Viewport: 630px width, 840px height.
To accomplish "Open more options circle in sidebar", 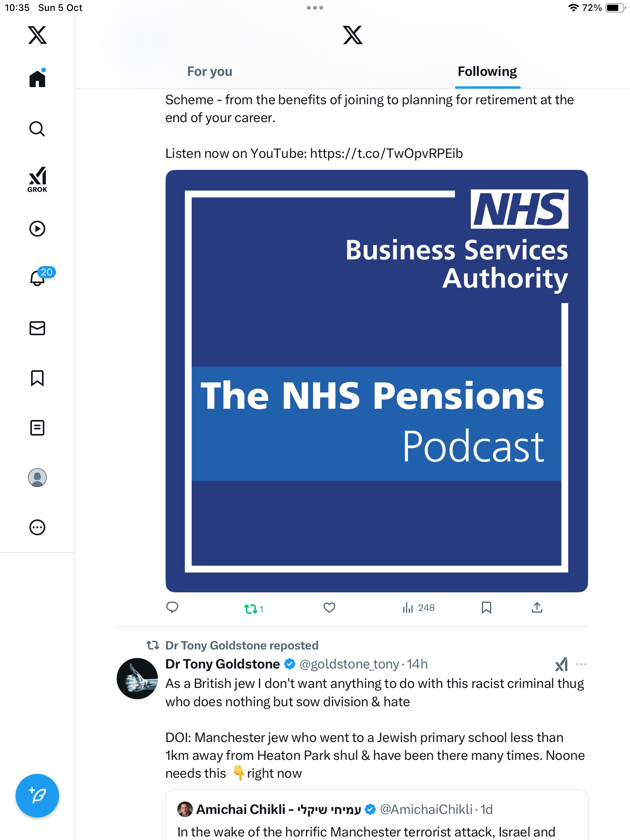I will pyautogui.click(x=37, y=527).
